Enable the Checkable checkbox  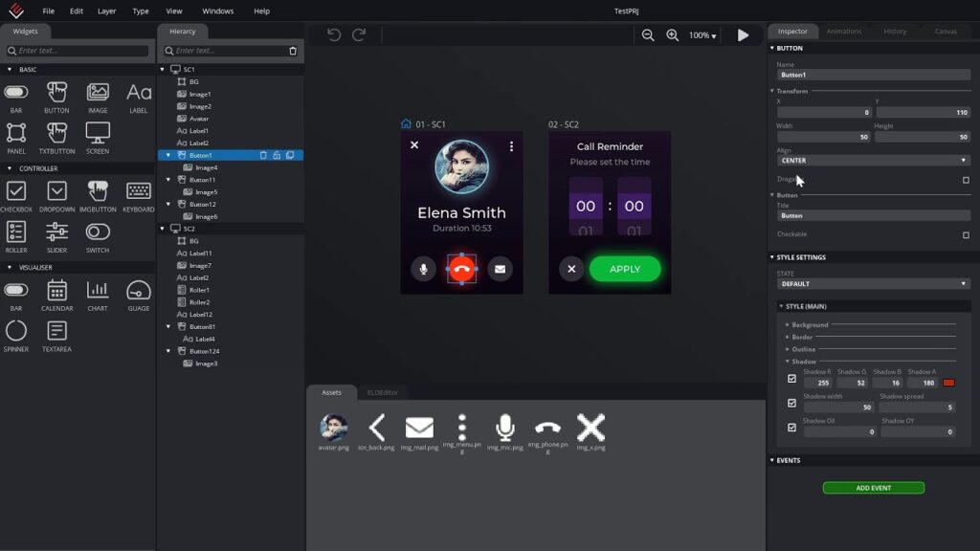966,234
